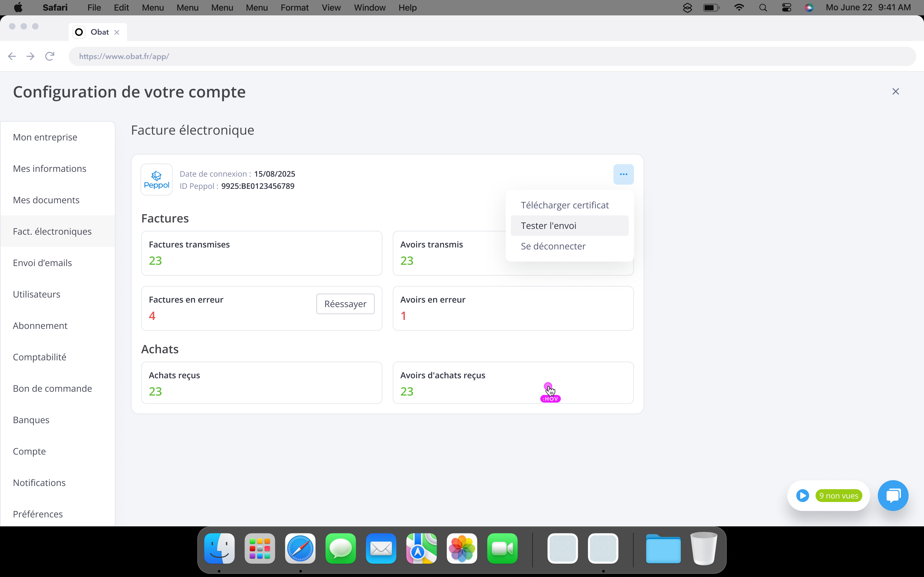Choose Tester l'envoi in the dropdown menu

(548, 226)
